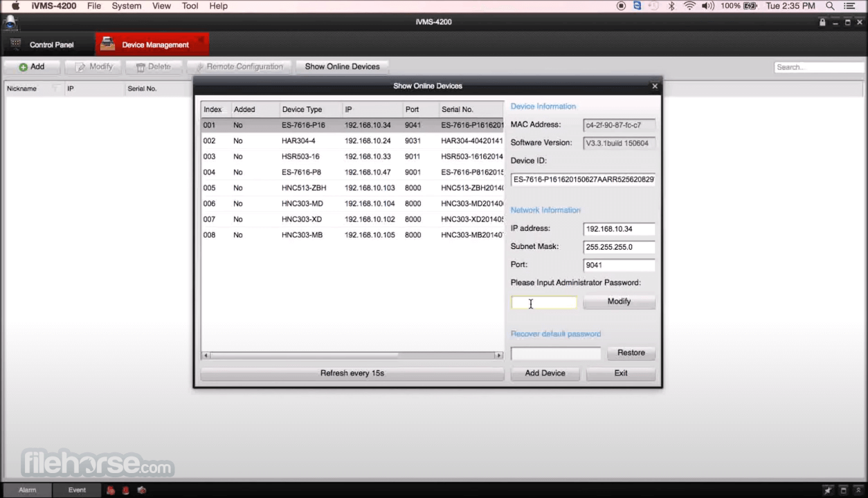Click the Event tab in bottom bar
Screen dimensions: 868x498
coord(77,490)
